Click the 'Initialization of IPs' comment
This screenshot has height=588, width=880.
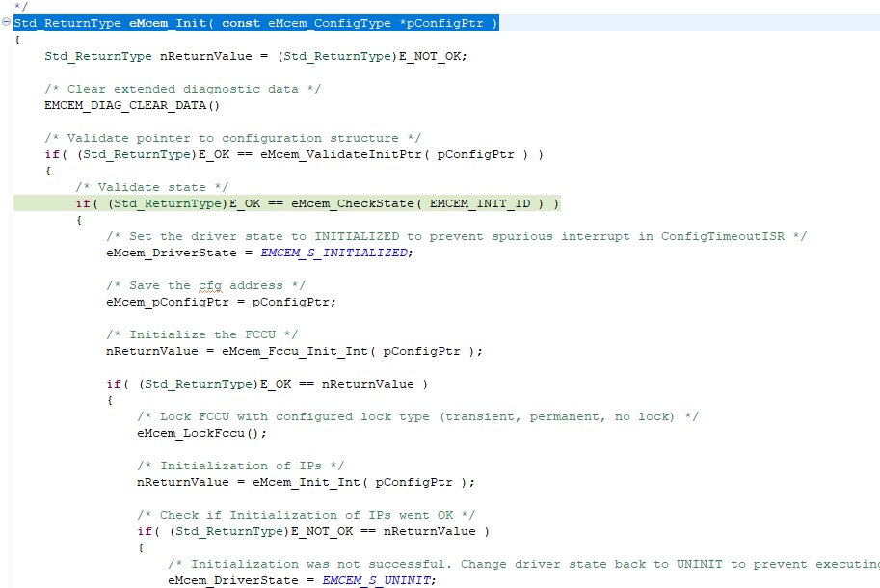[x=241, y=467]
